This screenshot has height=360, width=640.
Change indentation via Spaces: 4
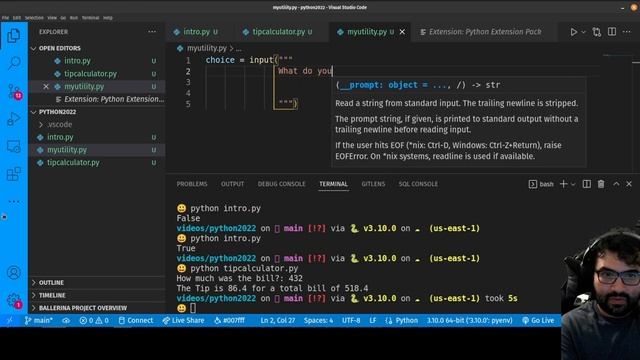318,320
